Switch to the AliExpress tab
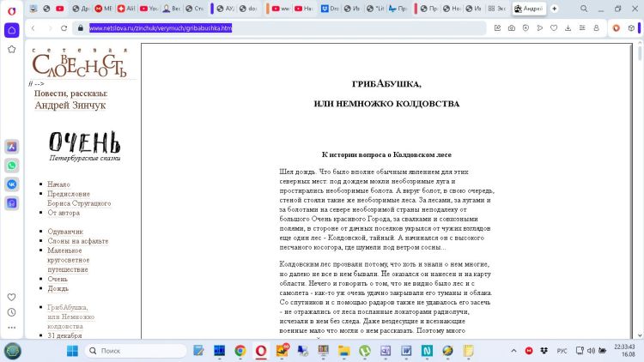644x362 pixels. point(126,9)
